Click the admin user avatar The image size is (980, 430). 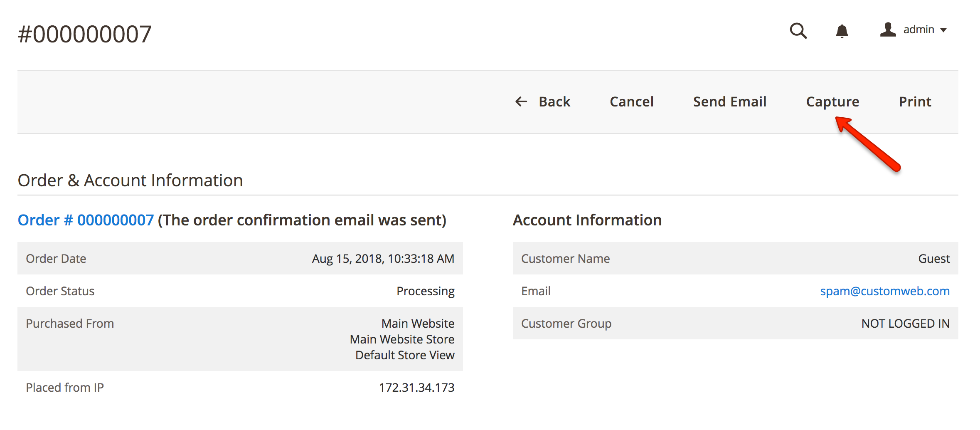pos(888,30)
